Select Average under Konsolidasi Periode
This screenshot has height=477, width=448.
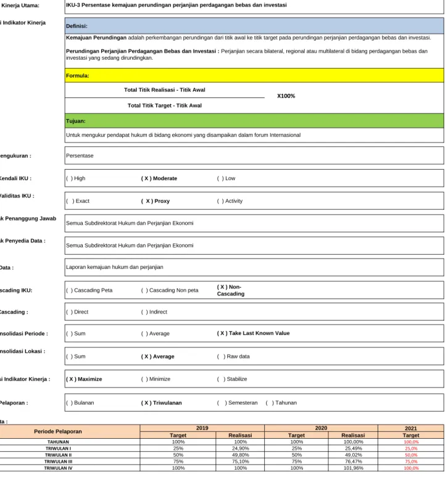pos(156,333)
